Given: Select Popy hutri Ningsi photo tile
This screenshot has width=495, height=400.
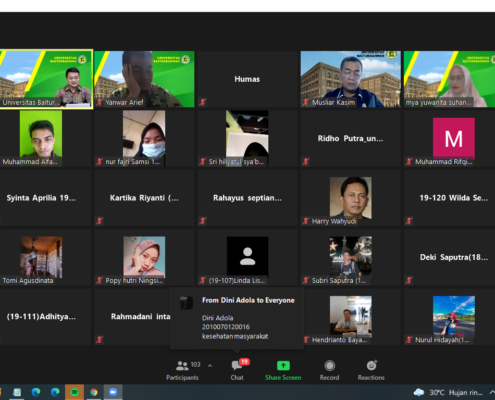Looking at the screenshot, I should (x=144, y=257).
